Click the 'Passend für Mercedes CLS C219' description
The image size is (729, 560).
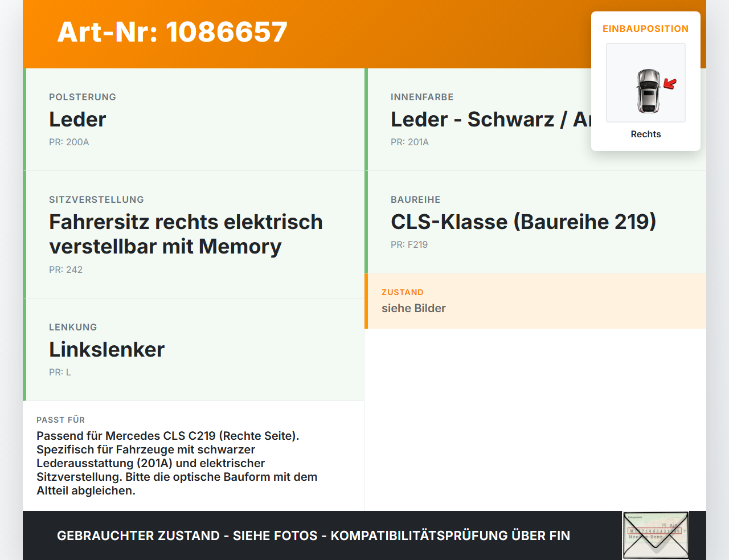177,463
